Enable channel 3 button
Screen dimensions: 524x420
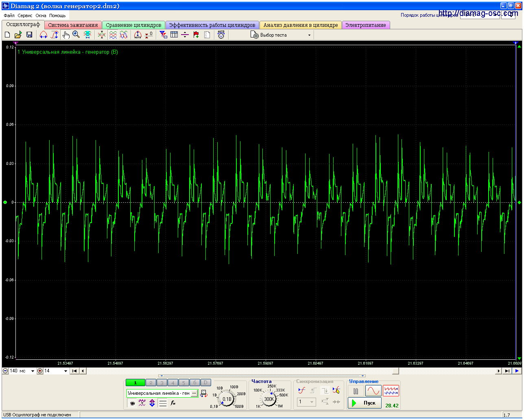coord(162,383)
